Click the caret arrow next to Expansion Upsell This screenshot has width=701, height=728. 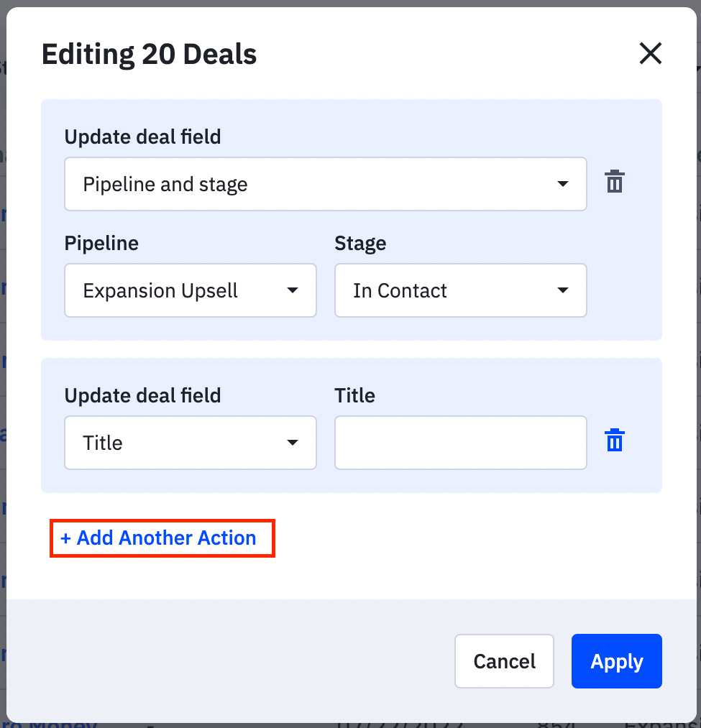pyautogui.click(x=292, y=290)
